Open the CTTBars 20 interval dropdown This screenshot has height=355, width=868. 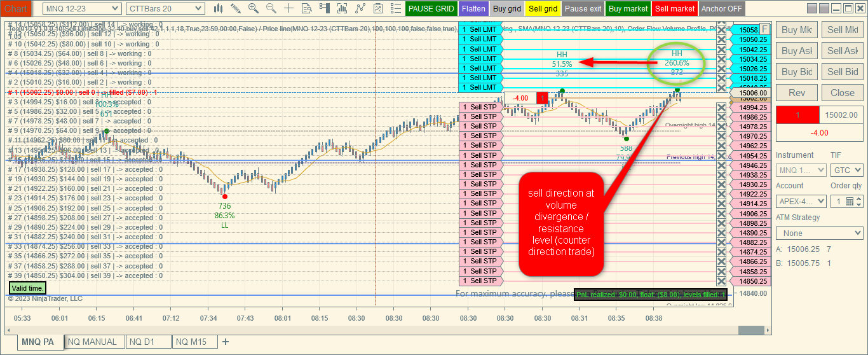(x=165, y=8)
